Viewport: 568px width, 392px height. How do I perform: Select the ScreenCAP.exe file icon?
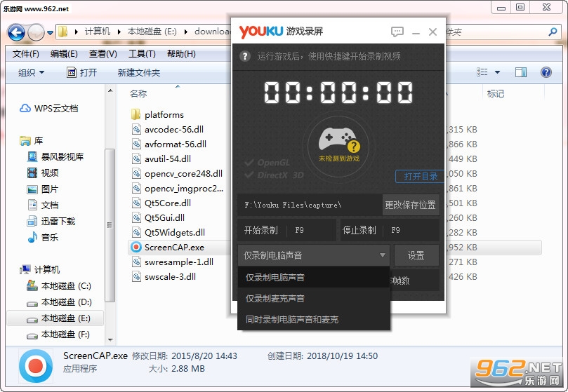(136, 248)
